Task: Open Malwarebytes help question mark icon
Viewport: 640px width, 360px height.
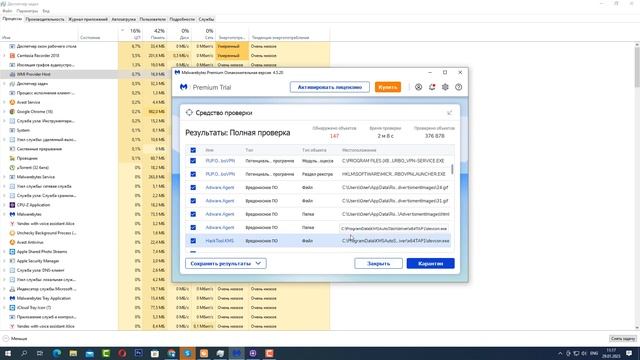Action: click(x=458, y=87)
